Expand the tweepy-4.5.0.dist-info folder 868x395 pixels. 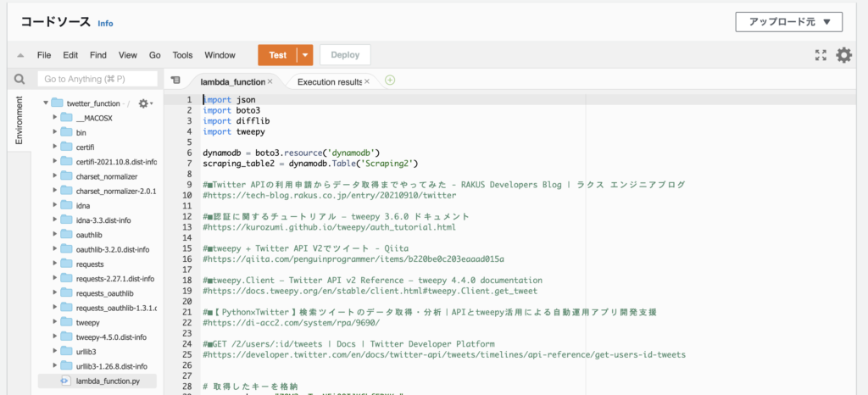pyautogui.click(x=55, y=337)
